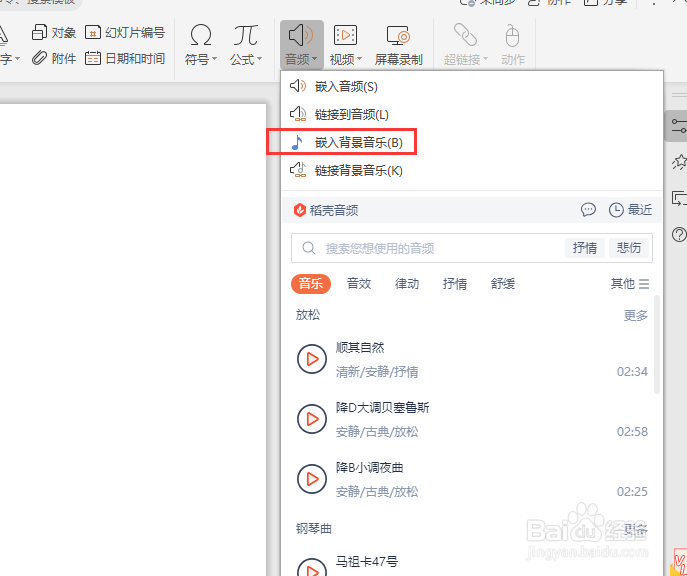This screenshot has height=576, width=687.
Task: Click the star sidebar icon
Action: coord(679,162)
